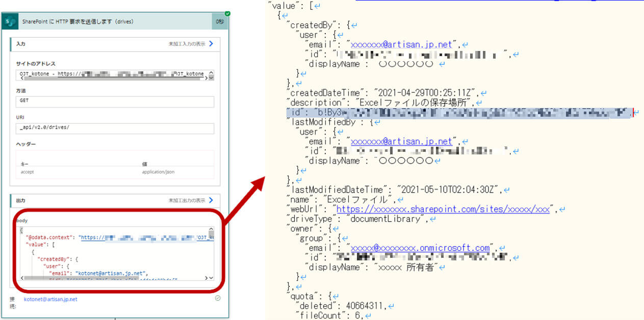The height and width of the screenshot is (320, 644).
Task: Click "kotonet@artisan.jp.net" email value in the body JSON
Action: [x=111, y=273]
